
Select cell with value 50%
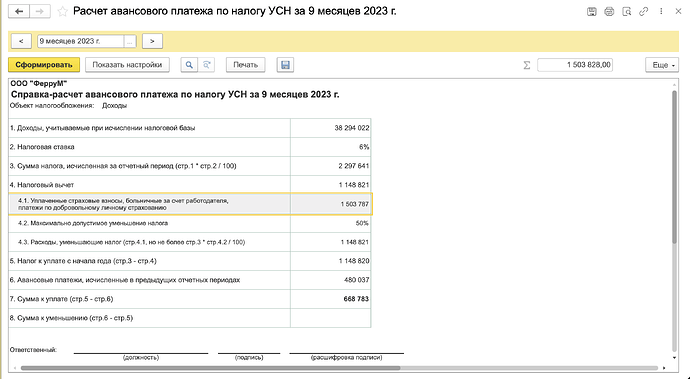pos(330,223)
